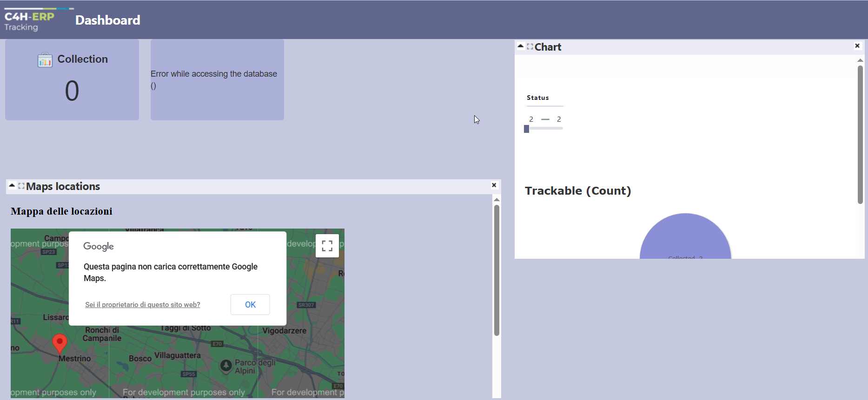
Task: Click the red map marker near Mestrino
Action: coord(60,343)
